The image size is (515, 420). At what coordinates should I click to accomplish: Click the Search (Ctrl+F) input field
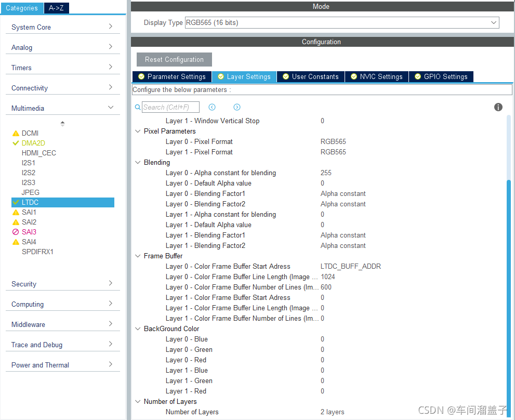point(170,107)
